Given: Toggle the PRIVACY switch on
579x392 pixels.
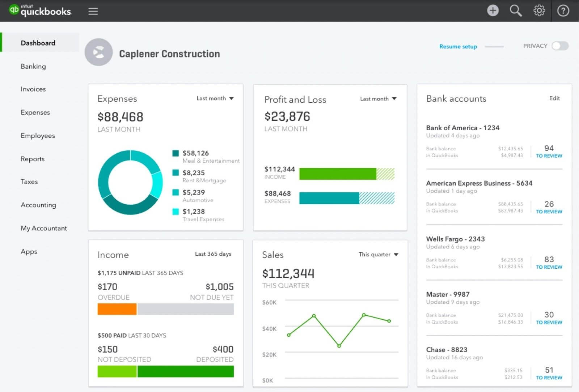Looking at the screenshot, I should 560,46.
